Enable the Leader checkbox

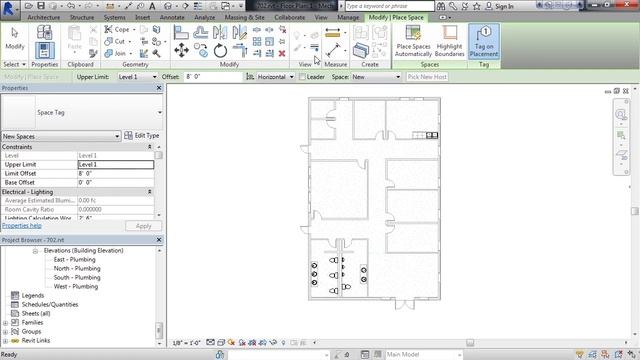point(302,77)
